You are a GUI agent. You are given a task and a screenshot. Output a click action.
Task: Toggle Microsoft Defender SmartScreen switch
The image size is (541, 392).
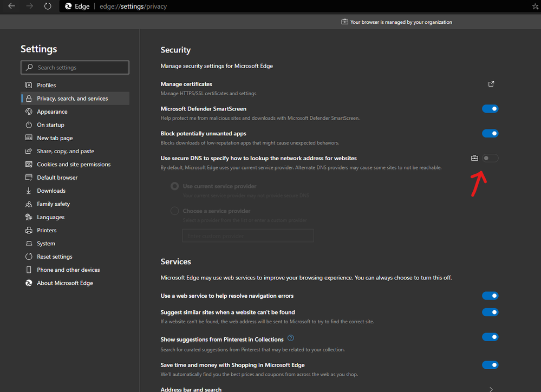point(490,109)
